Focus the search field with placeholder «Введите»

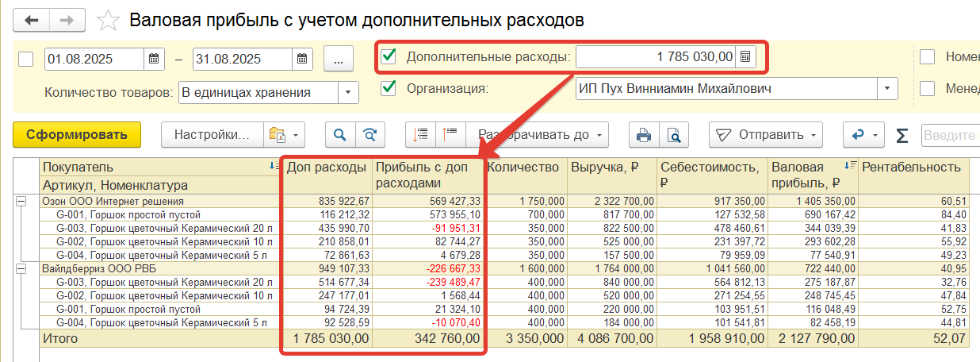point(950,135)
